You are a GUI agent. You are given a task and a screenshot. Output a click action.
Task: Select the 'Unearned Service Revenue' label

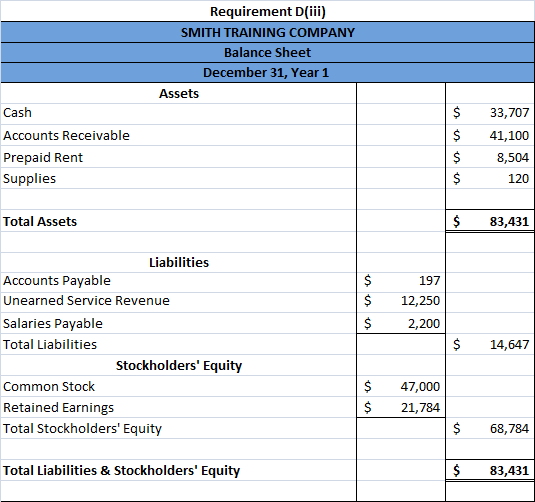pyautogui.click(x=86, y=301)
